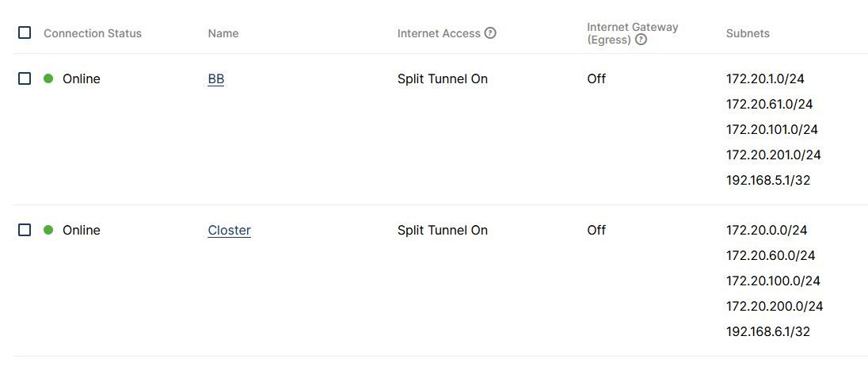Tick the checkbox for the BB row

[25, 78]
